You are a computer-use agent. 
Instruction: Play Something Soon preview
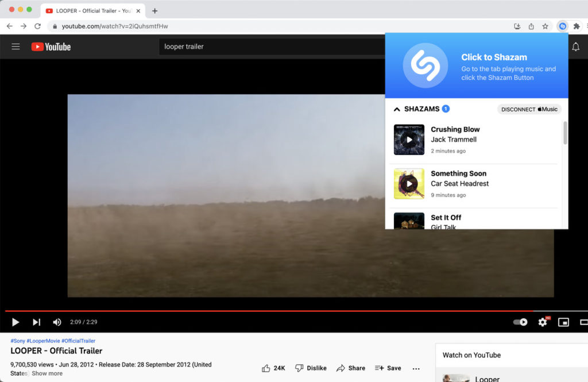point(409,184)
